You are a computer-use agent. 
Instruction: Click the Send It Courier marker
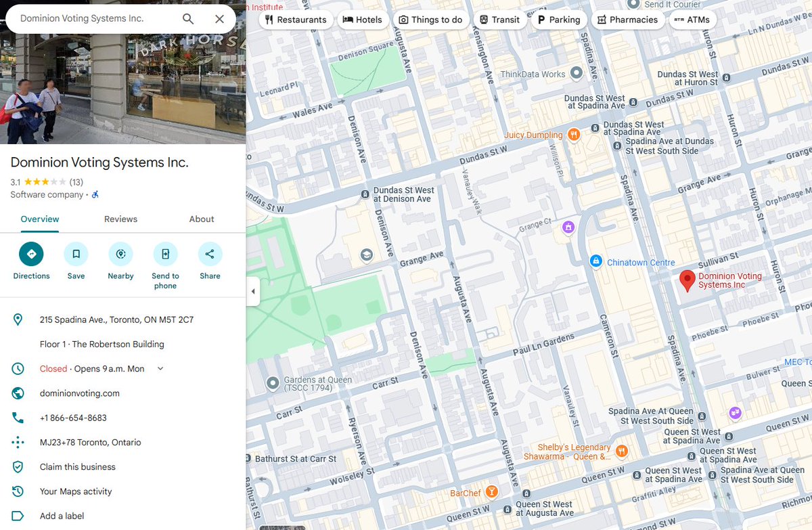pos(633,4)
